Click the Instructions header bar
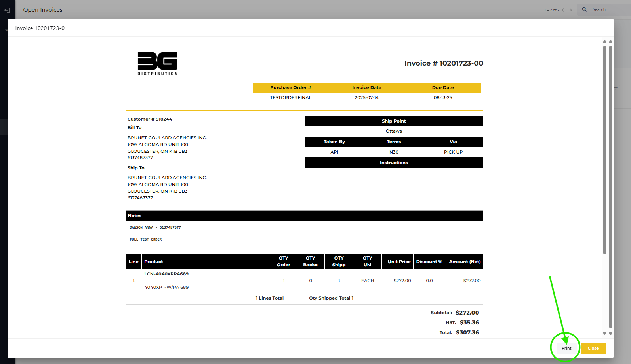 (394, 163)
